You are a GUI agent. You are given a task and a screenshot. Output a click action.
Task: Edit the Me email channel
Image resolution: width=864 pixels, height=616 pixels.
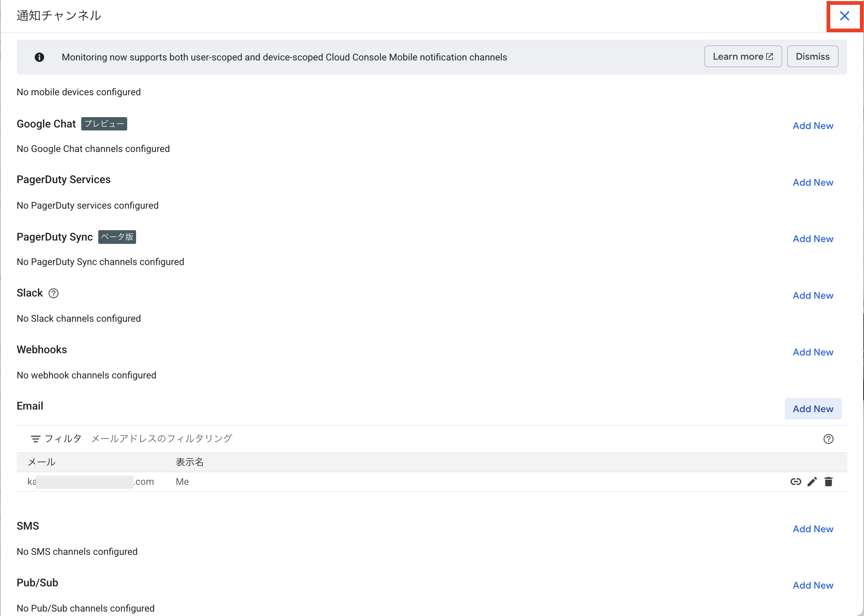[x=812, y=482]
